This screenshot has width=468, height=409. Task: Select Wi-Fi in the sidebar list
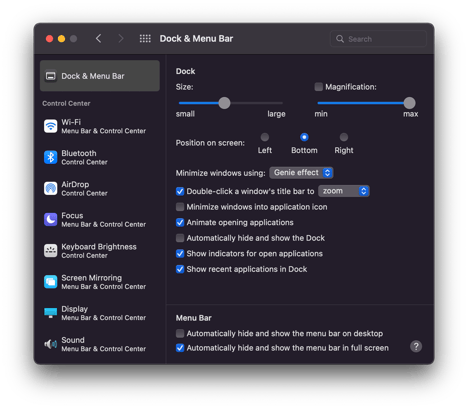100,126
